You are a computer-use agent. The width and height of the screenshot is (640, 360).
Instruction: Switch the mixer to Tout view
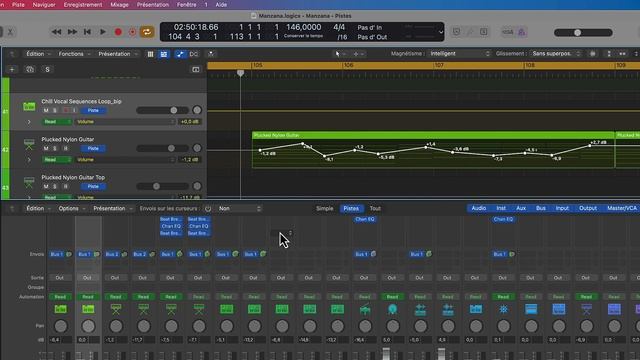(x=375, y=209)
